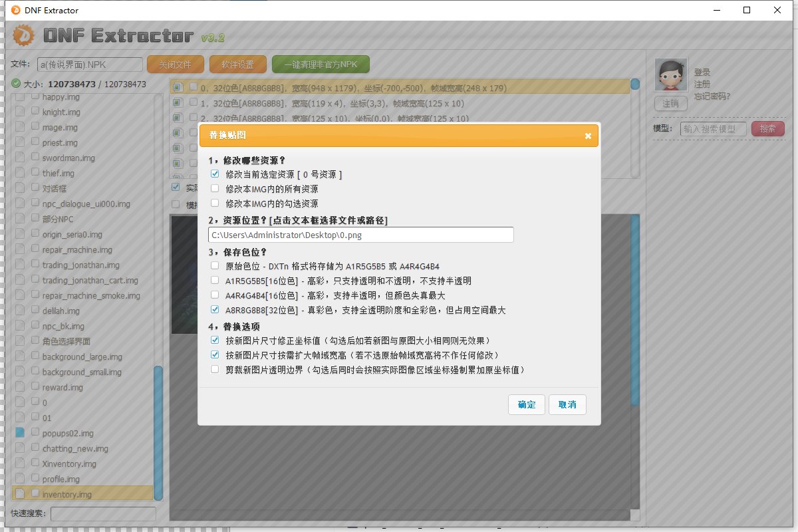
Task: Click the 关闭文件 button
Action: click(x=175, y=65)
